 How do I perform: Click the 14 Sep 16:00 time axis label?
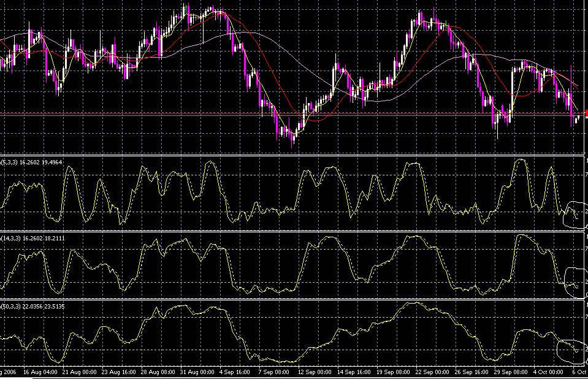[354, 372]
